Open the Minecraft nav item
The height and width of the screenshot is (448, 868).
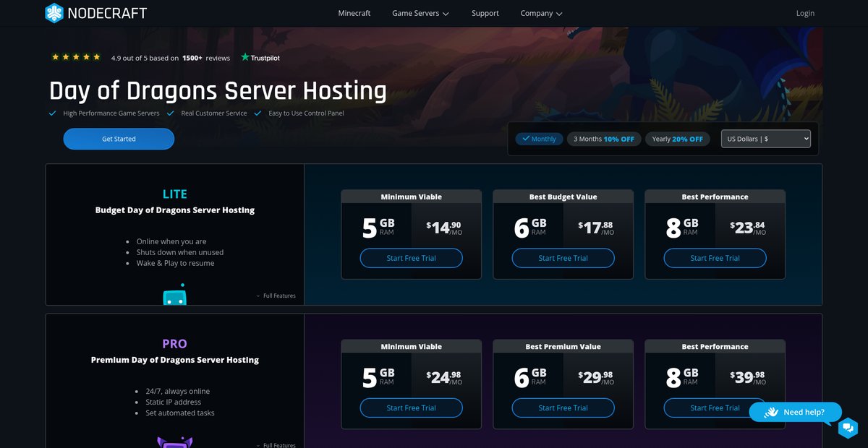tap(354, 13)
